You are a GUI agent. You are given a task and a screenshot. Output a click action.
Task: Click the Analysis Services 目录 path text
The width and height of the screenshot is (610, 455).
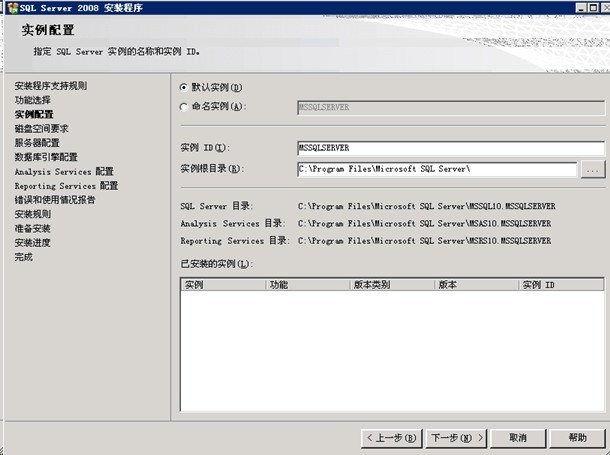click(424, 224)
